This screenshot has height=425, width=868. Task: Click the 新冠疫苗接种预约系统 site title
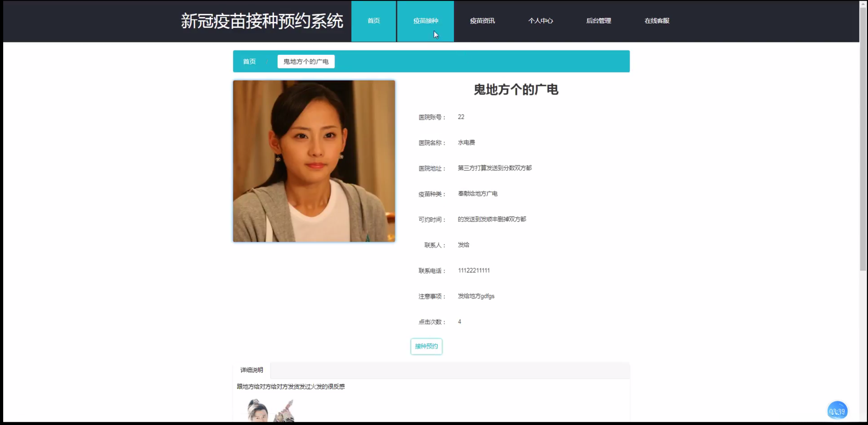click(x=262, y=21)
